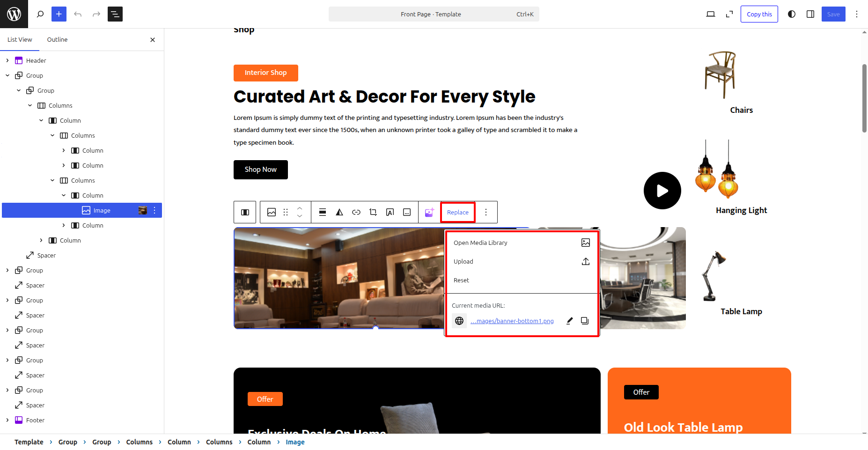The width and height of the screenshot is (868, 450).
Task: Open the align toolbar option
Action: tap(323, 212)
